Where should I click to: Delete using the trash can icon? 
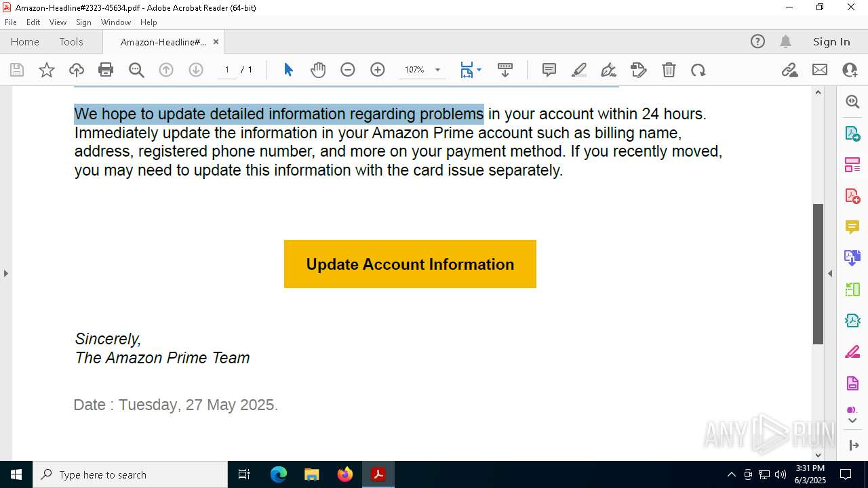(669, 70)
